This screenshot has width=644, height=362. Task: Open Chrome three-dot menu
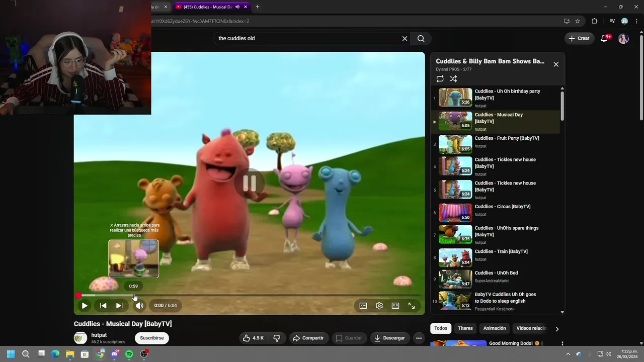click(636, 21)
